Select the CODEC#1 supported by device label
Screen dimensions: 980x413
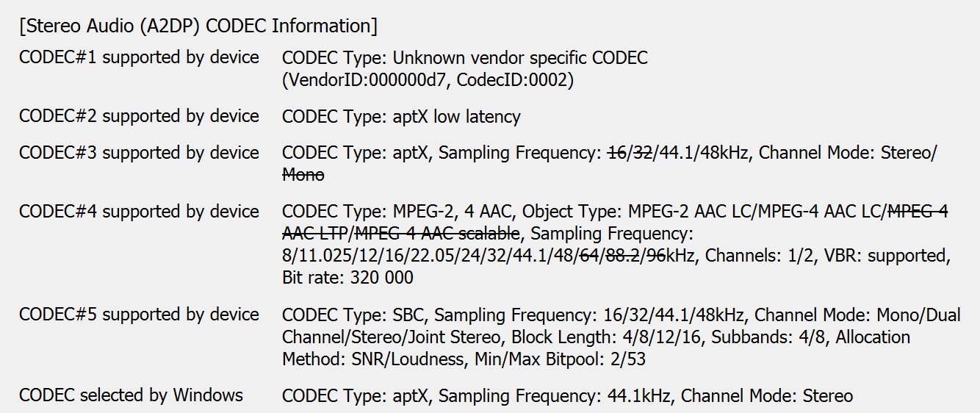[139, 57]
